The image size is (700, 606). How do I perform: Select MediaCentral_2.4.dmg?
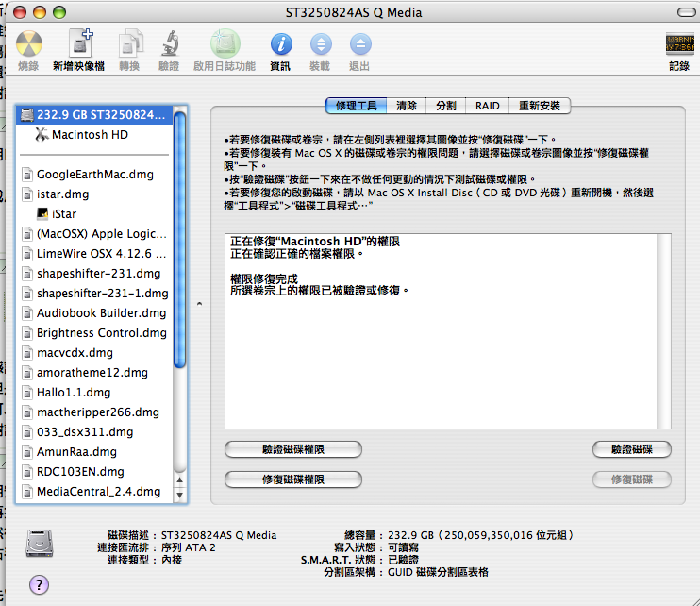pos(94,492)
